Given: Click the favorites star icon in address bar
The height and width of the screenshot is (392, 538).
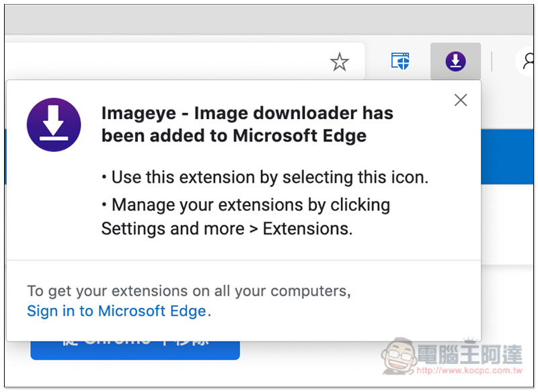Looking at the screenshot, I should (x=340, y=62).
